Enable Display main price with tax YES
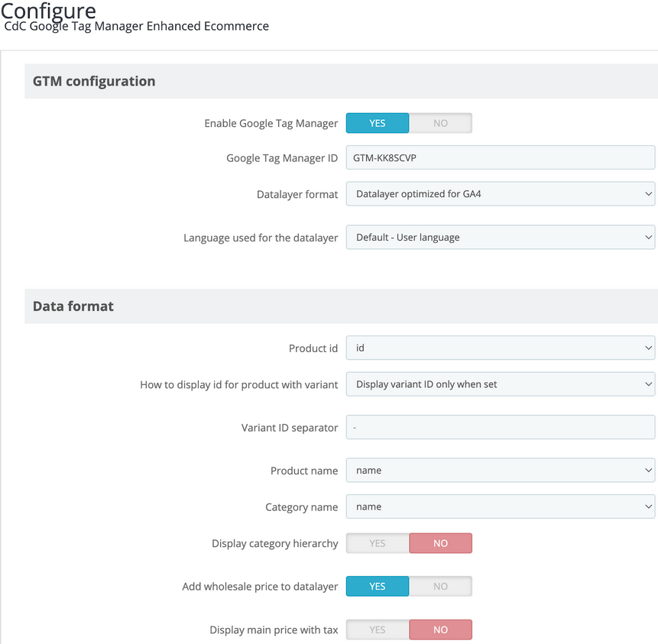This screenshot has height=644, width=658. pos(378,630)
